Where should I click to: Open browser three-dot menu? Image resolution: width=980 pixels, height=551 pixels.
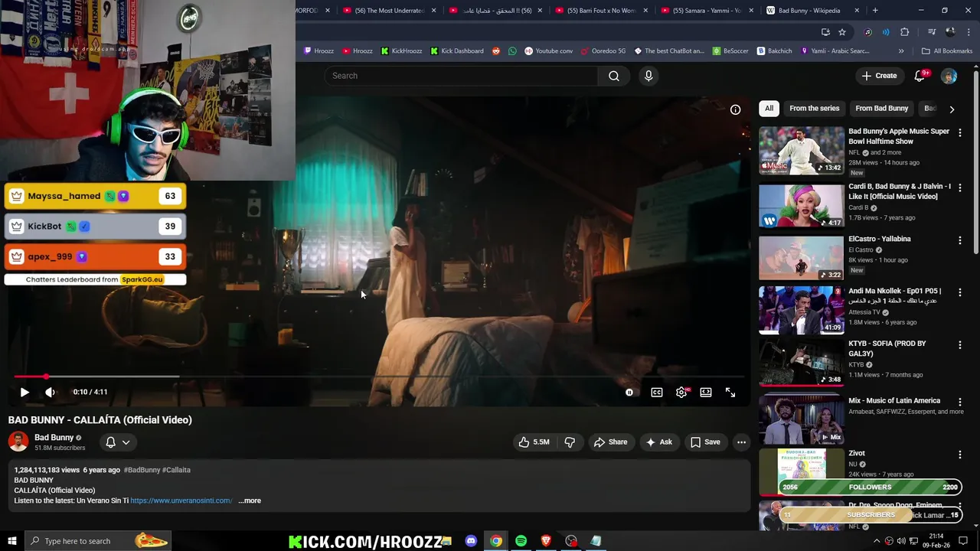[969, 32]
